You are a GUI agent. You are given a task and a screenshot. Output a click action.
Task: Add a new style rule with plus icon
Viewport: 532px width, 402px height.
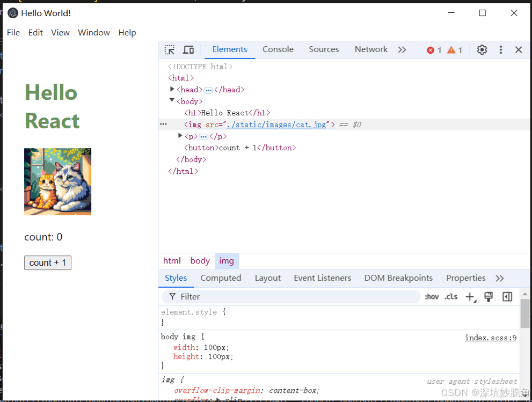click(470, 297)
